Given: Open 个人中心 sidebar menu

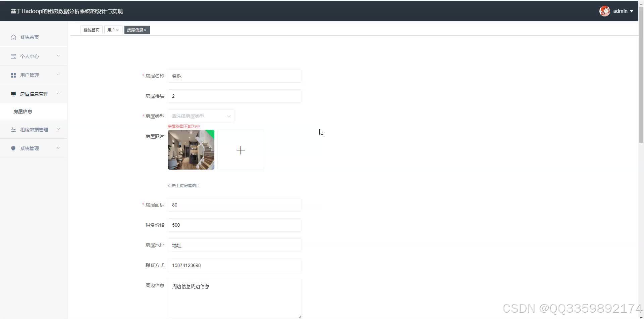Looking at the screenshot, I should [x=34, y=56].
